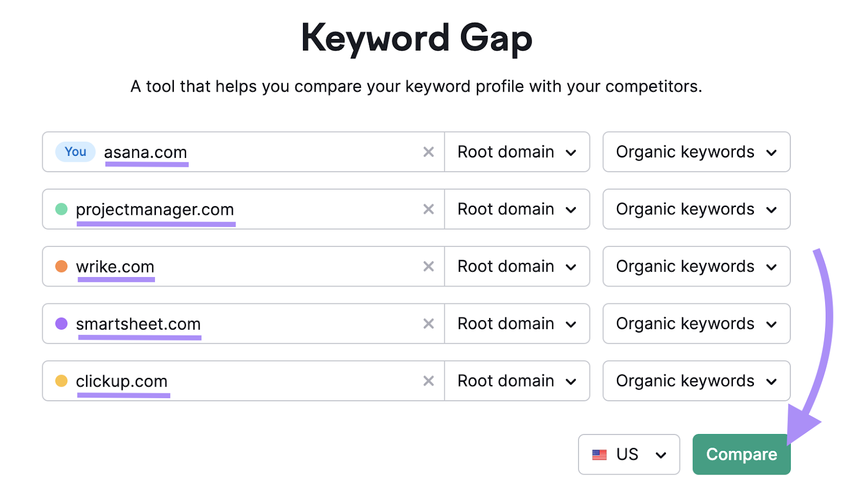843x504 pixels.
Task: Click the Compare button
Action: pos(741,454)
